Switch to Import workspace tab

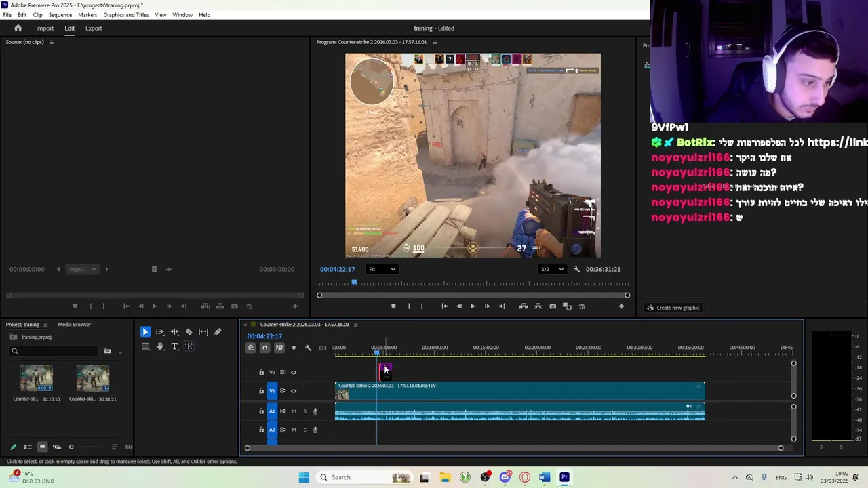pos(45,28)
